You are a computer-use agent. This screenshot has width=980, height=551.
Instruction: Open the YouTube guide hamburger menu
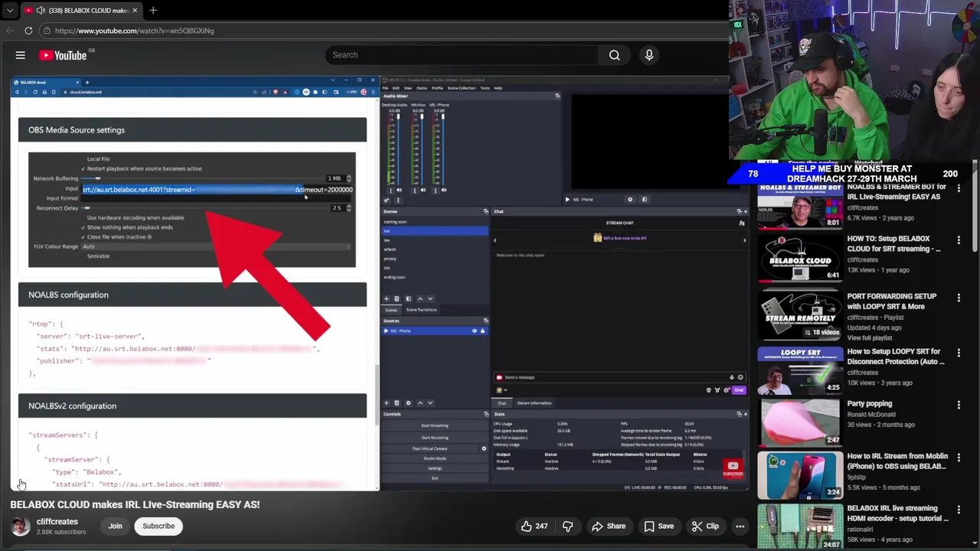click(21, 55)
